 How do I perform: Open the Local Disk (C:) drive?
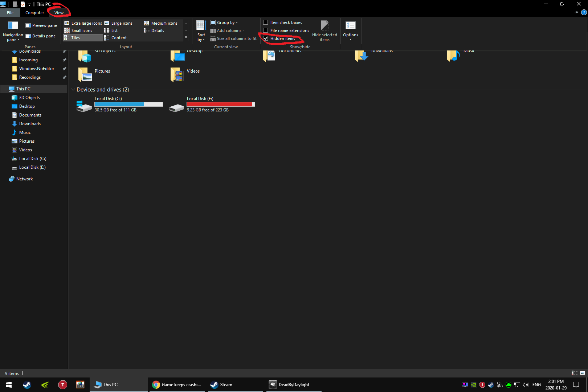point(120,104)
